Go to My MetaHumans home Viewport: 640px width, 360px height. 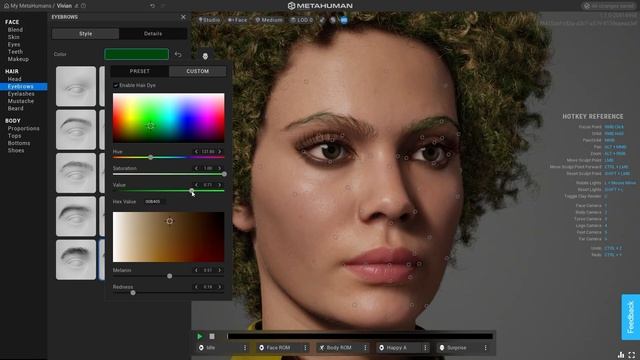(27, 6)
